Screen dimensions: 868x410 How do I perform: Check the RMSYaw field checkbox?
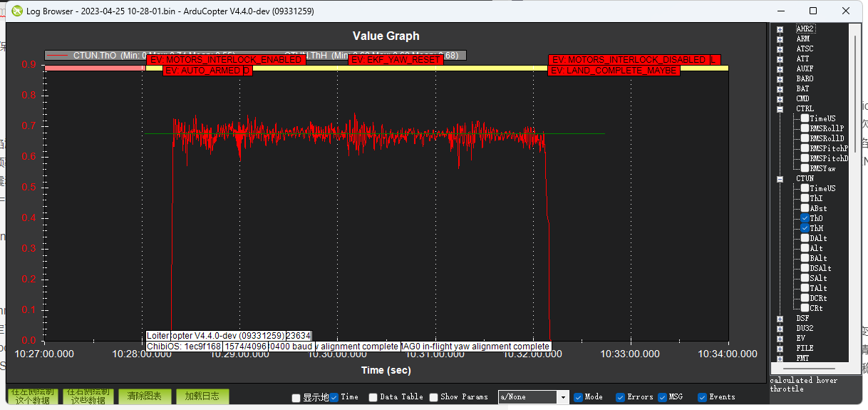point(805,168)
